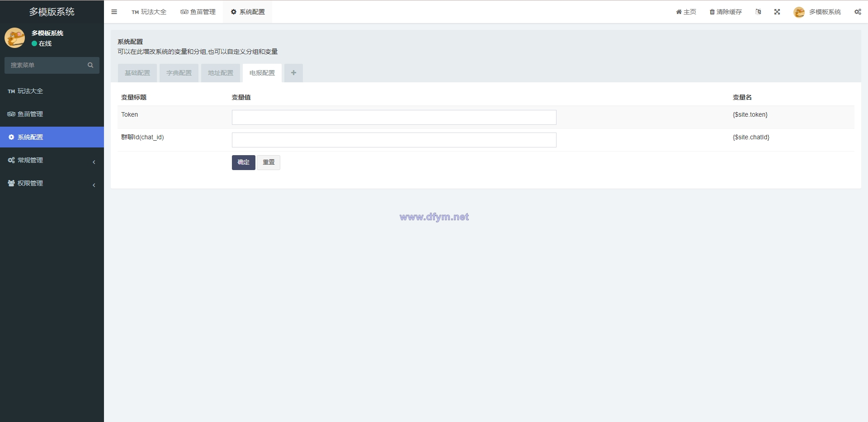Select 系统配置 in the sidebar
This screenshot has width=868, height=422.
pos(52,137)
